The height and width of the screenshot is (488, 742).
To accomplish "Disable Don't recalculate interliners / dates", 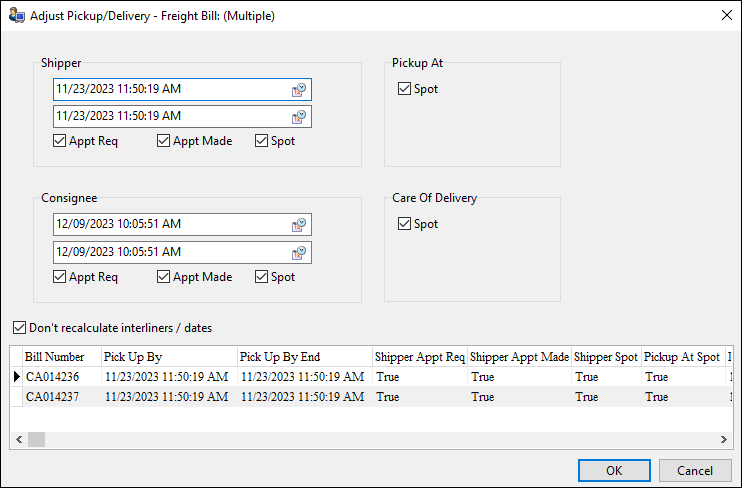I will [x=20, y=327].
